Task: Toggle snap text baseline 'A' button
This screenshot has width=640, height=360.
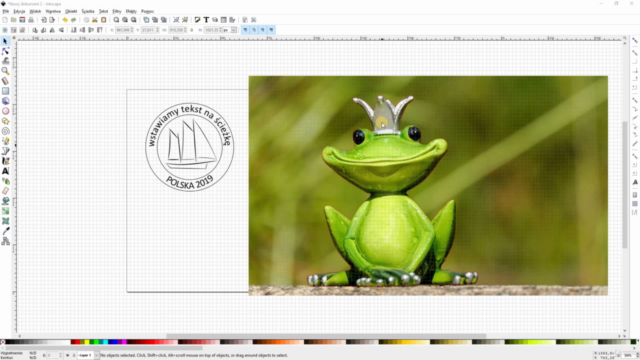Action: [635, 182]
